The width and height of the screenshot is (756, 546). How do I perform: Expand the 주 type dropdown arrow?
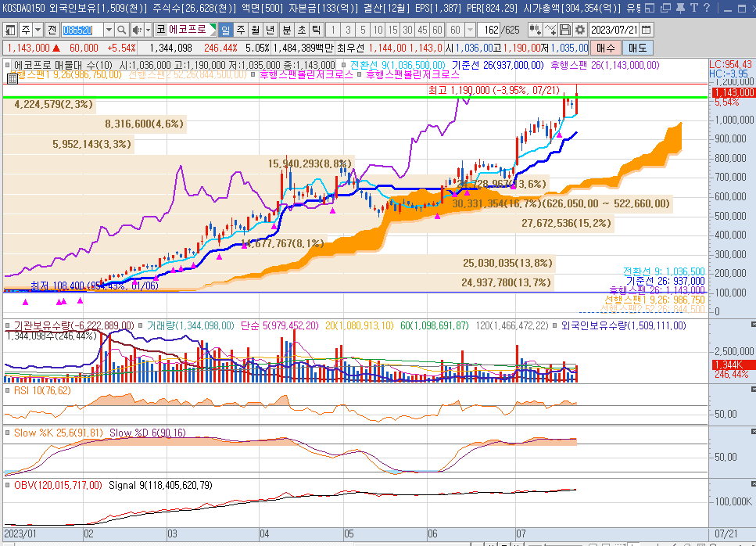point(37,30)
